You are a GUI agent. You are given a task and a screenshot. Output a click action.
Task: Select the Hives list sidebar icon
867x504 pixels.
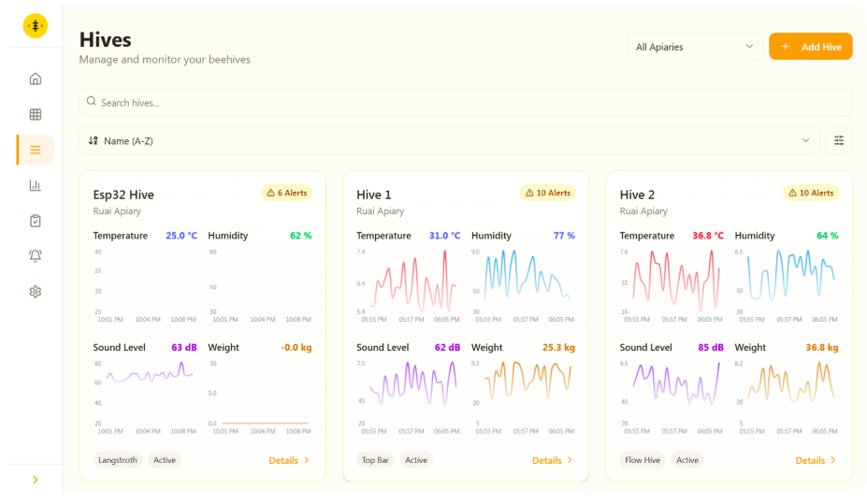coord(36,150)
